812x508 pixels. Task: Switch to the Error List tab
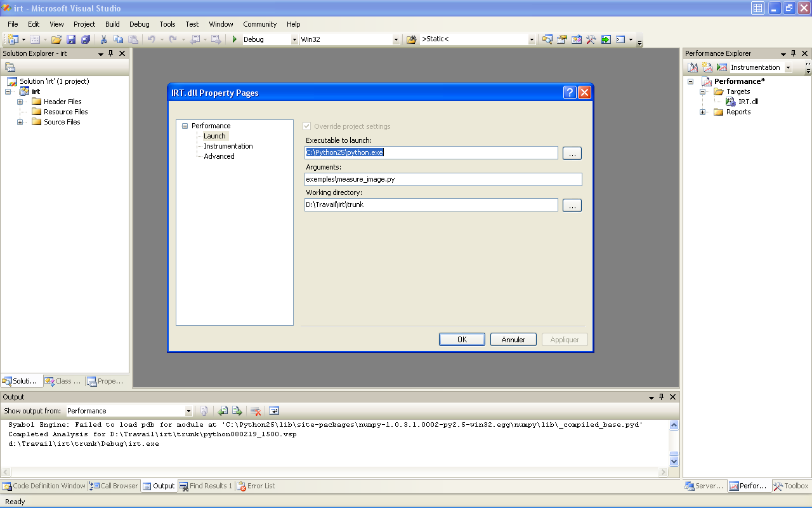point(256,486)
